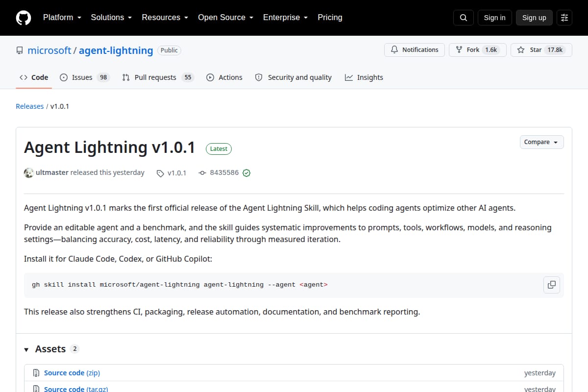
Task: Expand the Resources navigation menu
Action: pos(165,18)
